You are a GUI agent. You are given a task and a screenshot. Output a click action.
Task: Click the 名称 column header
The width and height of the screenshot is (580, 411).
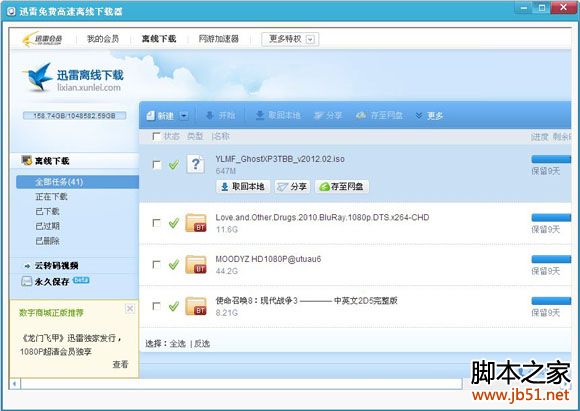coord(221,137)
